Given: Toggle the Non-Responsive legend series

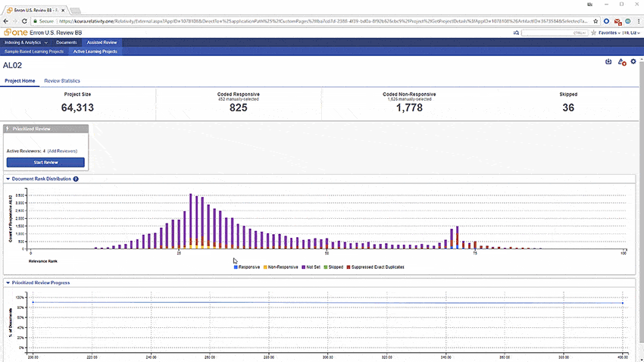Looking at the screenshot, I should pos(281,267).
